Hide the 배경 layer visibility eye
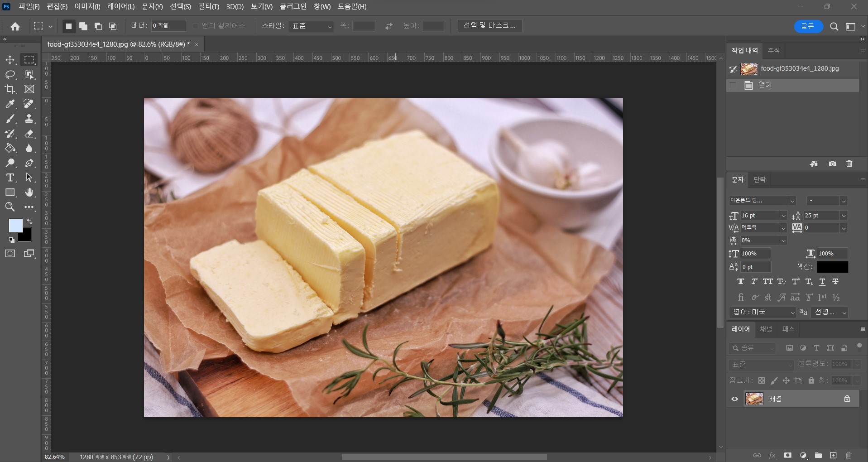868x462 pixels. pyautogui.click(x=735, y=399)
